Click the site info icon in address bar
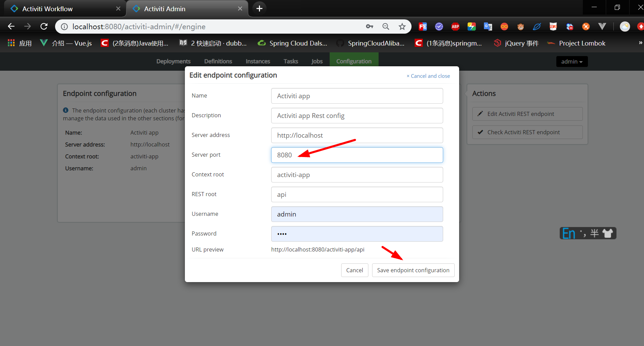 coord(64,27)
